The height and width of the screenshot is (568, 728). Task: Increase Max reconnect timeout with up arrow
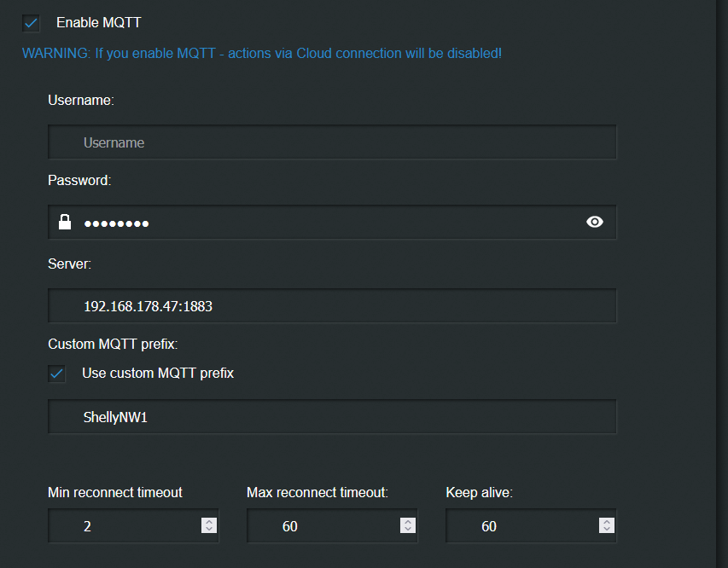click(408, 522)
